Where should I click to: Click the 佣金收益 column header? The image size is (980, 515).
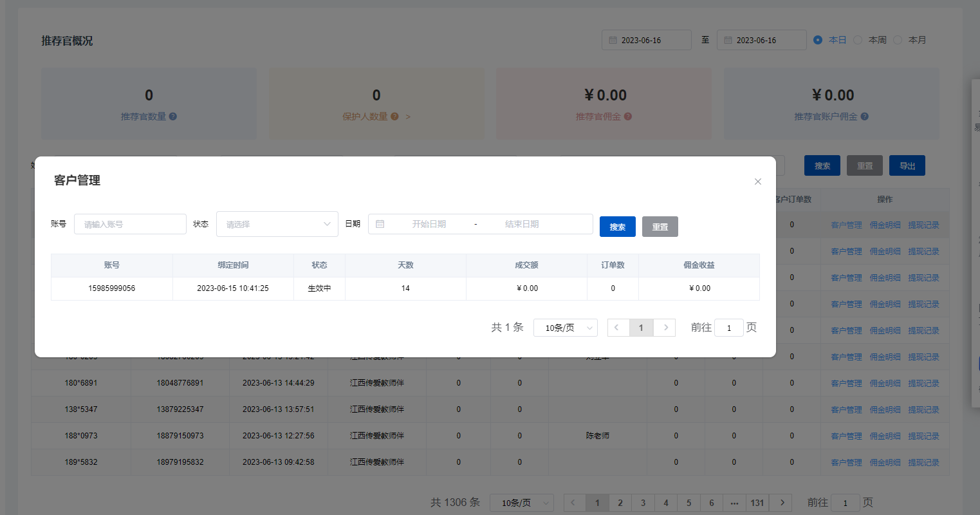tap(699, 265)
